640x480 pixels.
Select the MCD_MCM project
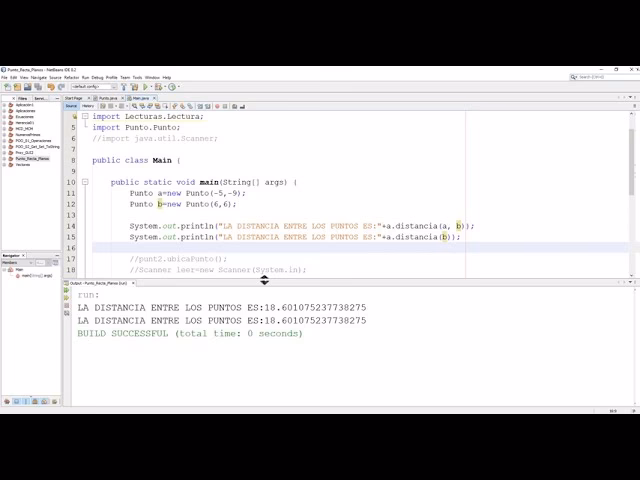(x=24, y=129)
